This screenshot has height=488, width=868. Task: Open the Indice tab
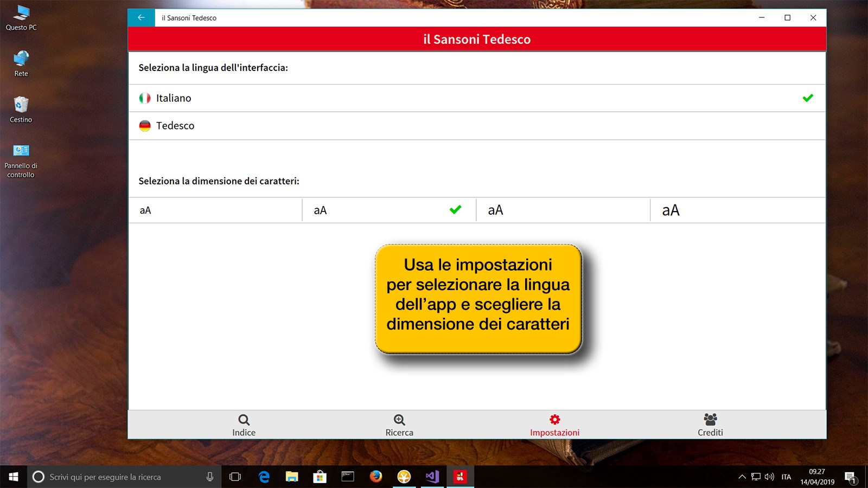pyautogui.click(x=244, y=425)
